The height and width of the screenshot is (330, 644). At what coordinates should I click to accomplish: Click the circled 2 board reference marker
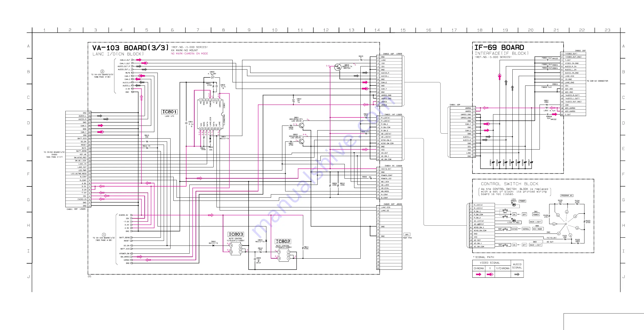[x=102, y=71]
